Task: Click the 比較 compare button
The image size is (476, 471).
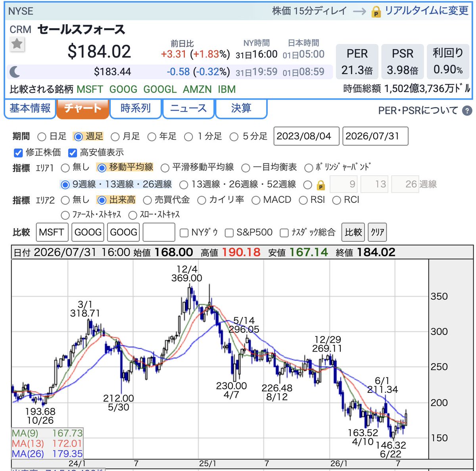Action: tap(353, 232)
